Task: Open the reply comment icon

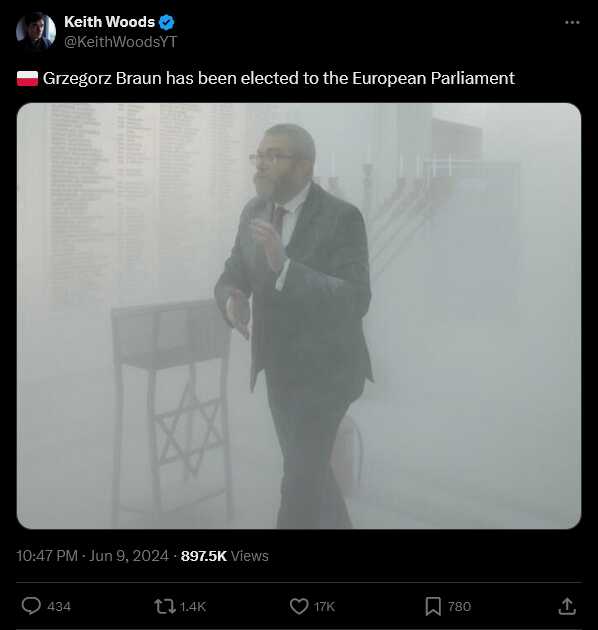Action: pos(31,606)
